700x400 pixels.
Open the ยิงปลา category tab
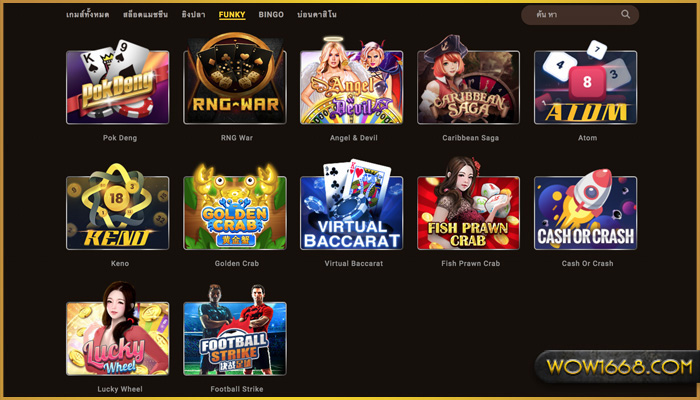[193, 14]
